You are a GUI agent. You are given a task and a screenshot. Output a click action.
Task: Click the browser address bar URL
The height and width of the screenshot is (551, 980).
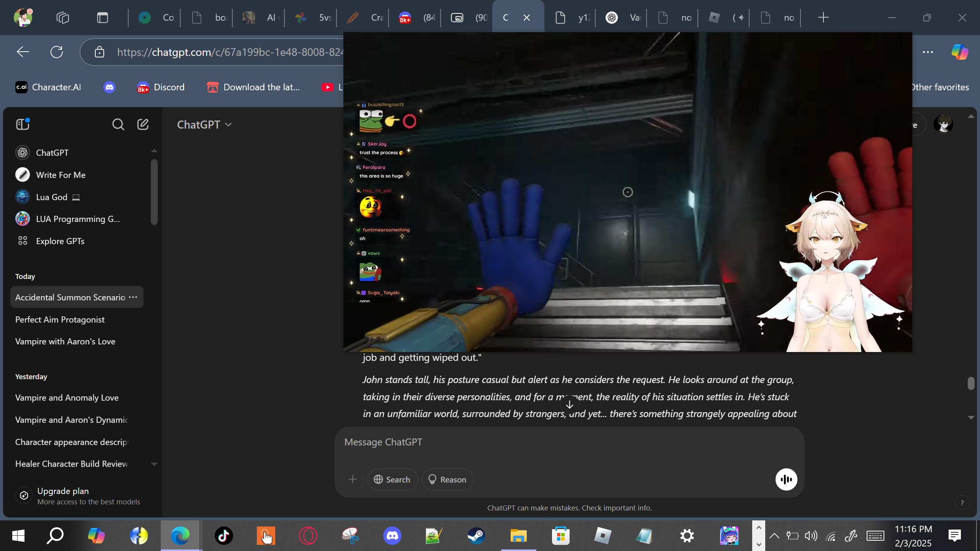coord(230,52)
